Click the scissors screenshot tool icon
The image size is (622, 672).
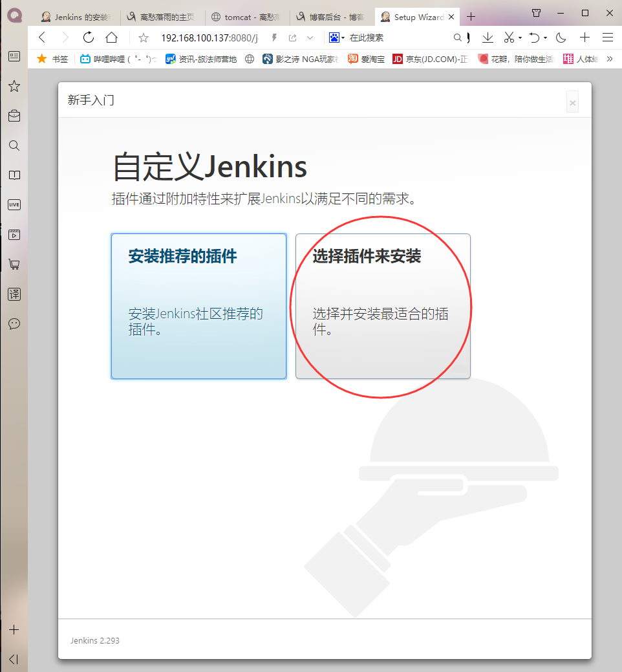pyautogui.click(x=509, y=38)
